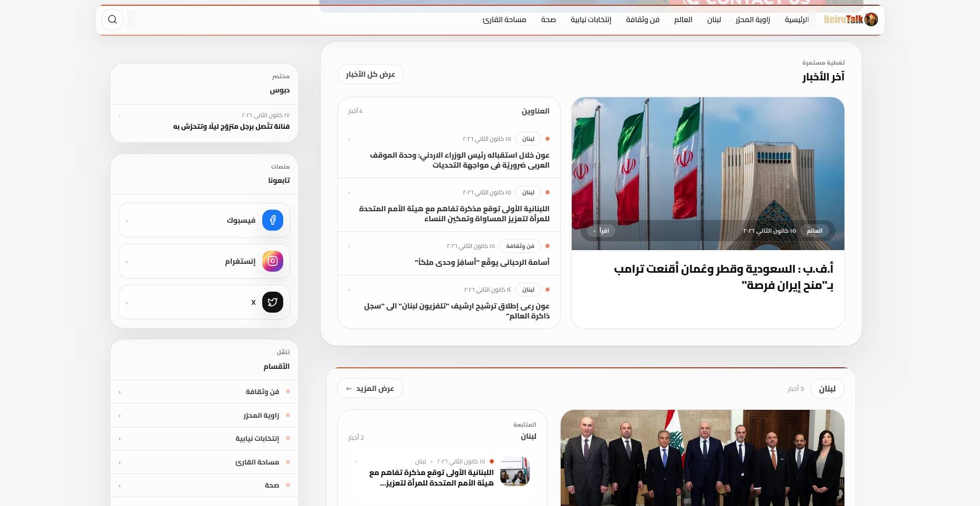
Task: Open the العالم menu item in the navigation
Action: (683, 19)
